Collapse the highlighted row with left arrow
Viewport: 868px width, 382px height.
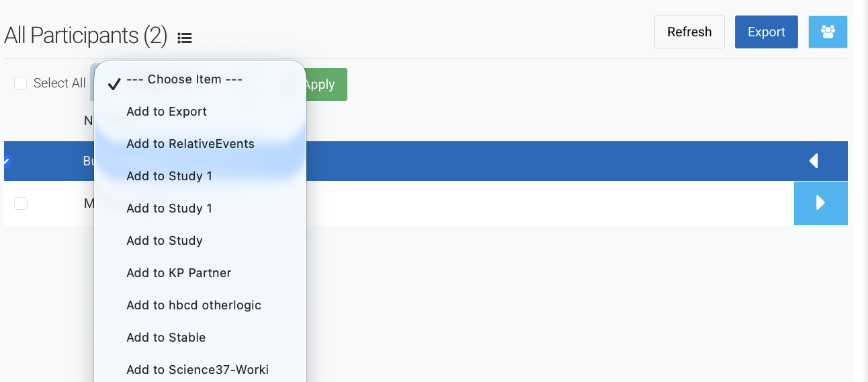pos(814,161)
